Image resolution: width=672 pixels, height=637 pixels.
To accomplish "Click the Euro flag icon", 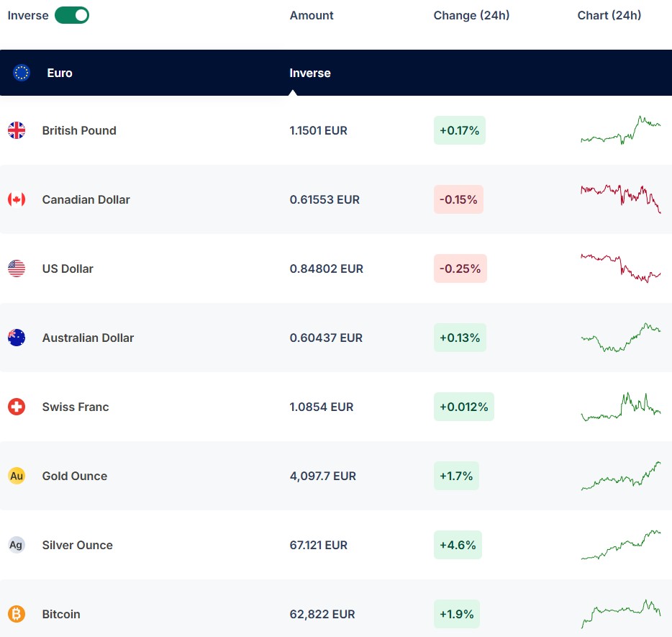I will pos(22,73).
